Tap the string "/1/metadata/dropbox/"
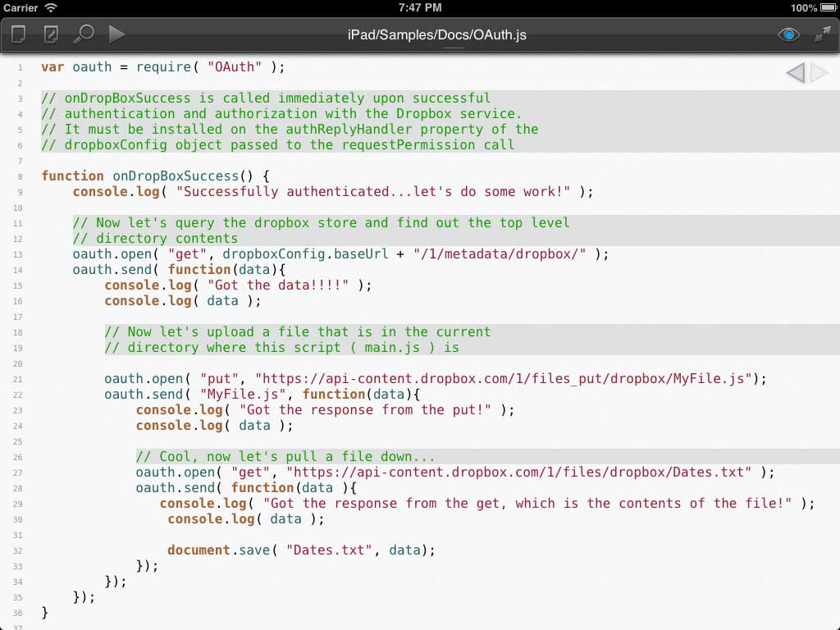This screenshot has height=630, width=840. (x=500, y=254)
